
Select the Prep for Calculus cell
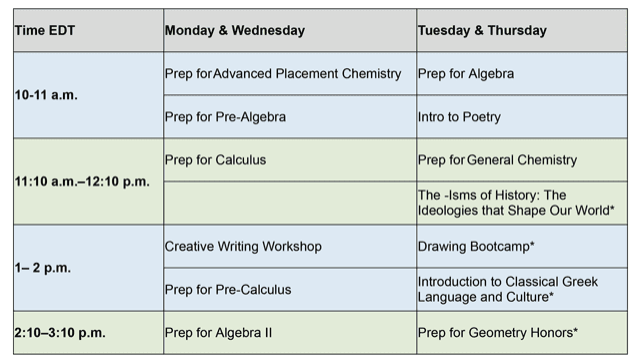(290, 160)
